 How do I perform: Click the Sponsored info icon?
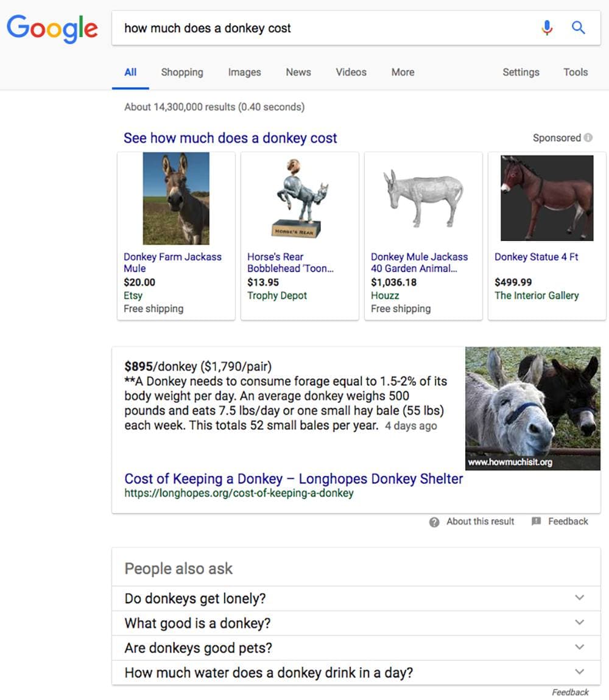[588, 138]
